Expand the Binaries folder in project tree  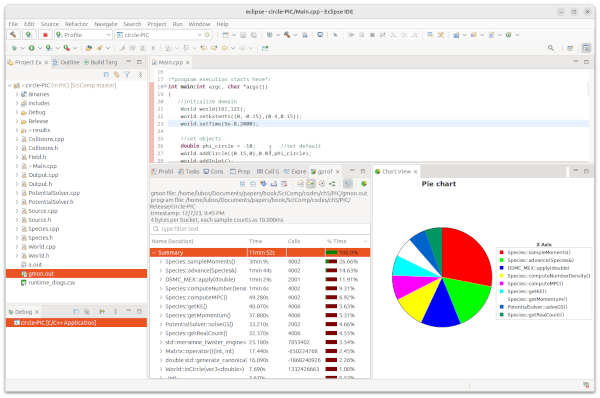coord(17,94)
